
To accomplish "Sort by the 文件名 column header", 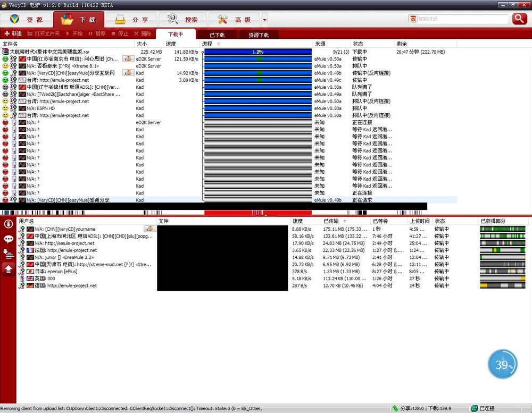I will [67, 44].
